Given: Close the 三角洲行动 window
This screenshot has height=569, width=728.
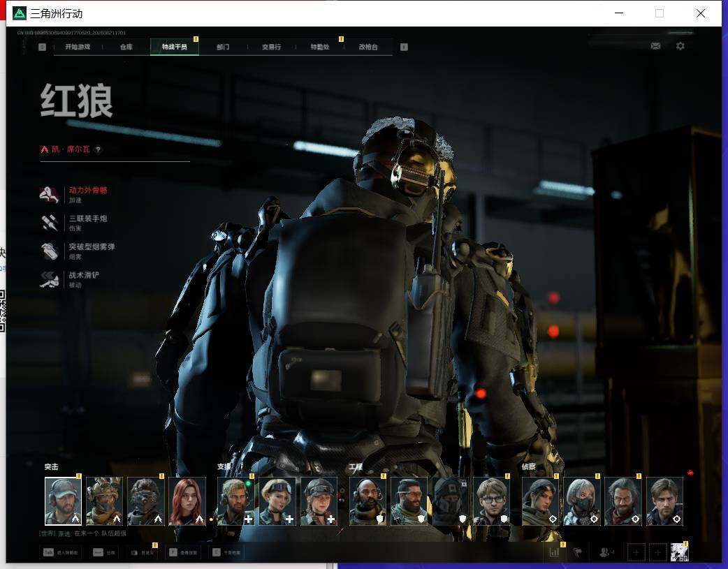Looking at the screenshot, I should coord(701,13).
